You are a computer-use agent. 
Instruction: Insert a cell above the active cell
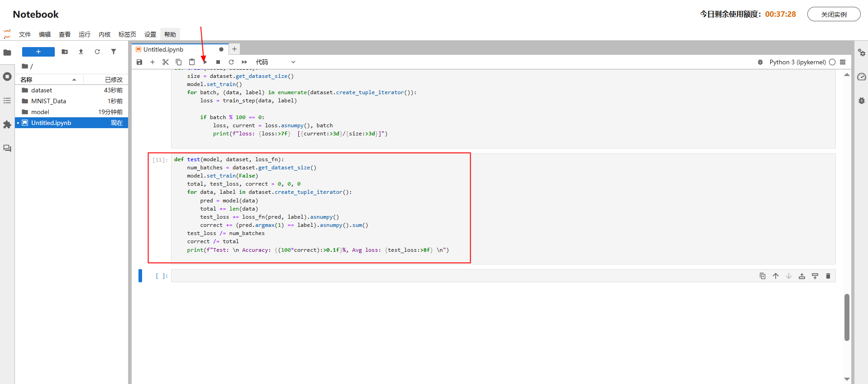coord(802,276)
